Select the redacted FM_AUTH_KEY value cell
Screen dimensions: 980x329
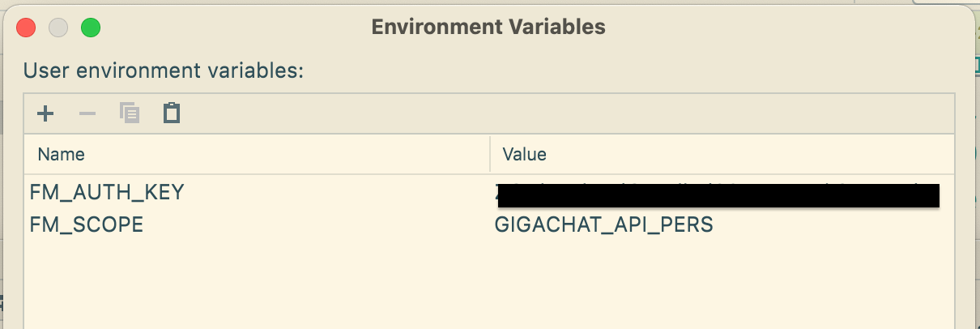pos(717,194)
